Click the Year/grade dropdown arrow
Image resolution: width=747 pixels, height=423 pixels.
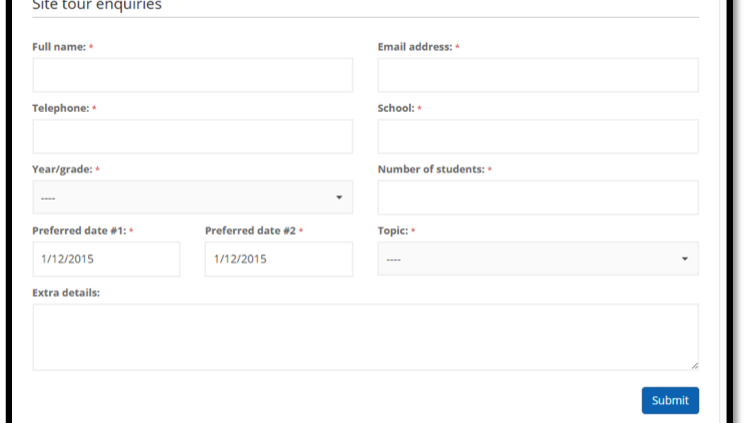[339, 197]
